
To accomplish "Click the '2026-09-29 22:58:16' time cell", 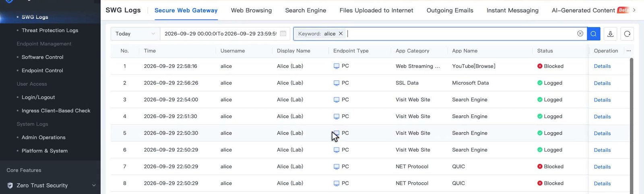I will coord(170,66).
